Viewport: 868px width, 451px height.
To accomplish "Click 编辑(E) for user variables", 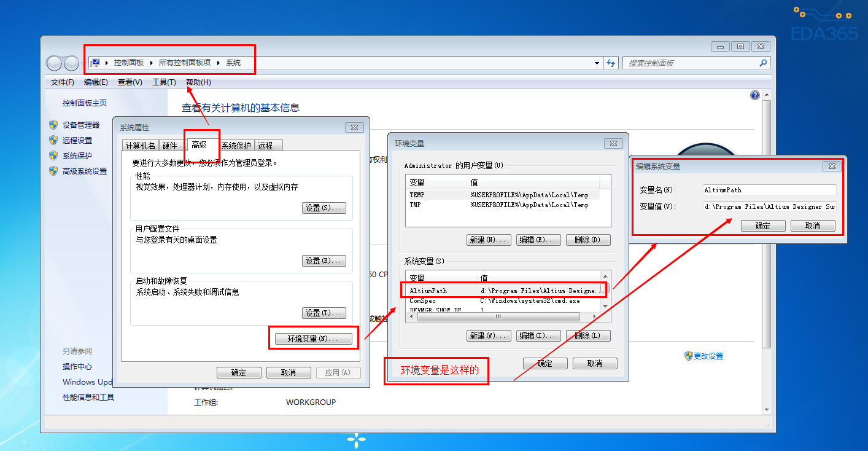I will pyautogui.click(x=538, y=240).
